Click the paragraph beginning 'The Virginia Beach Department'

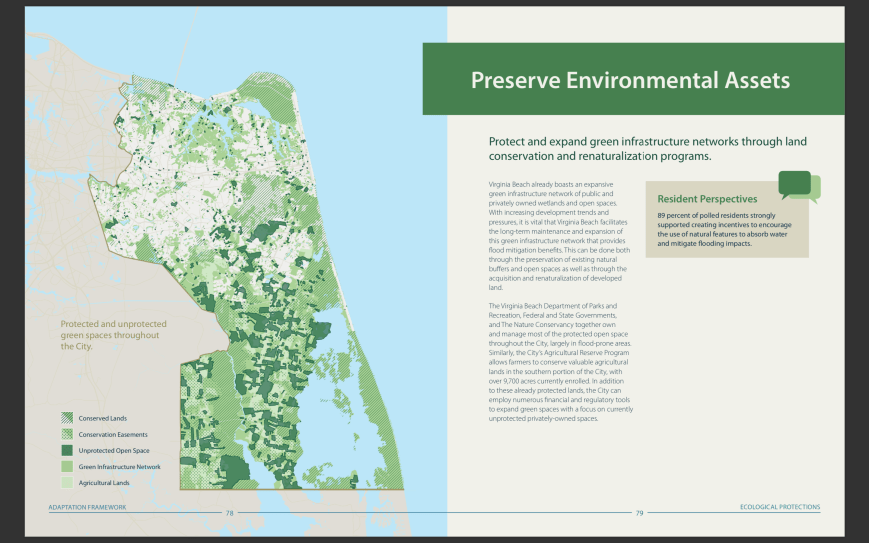(560, 361)
